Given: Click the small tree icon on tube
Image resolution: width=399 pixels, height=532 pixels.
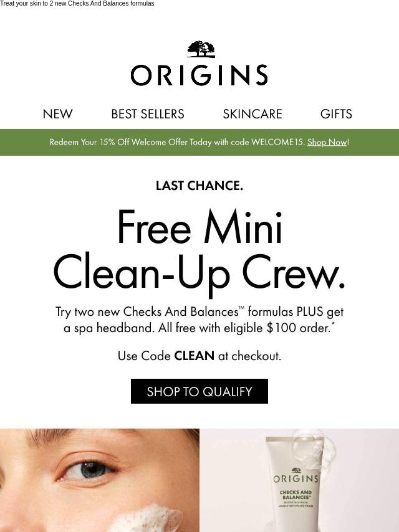Looking at the screenshot, I should pyautogui.click(x=296, y=470).
